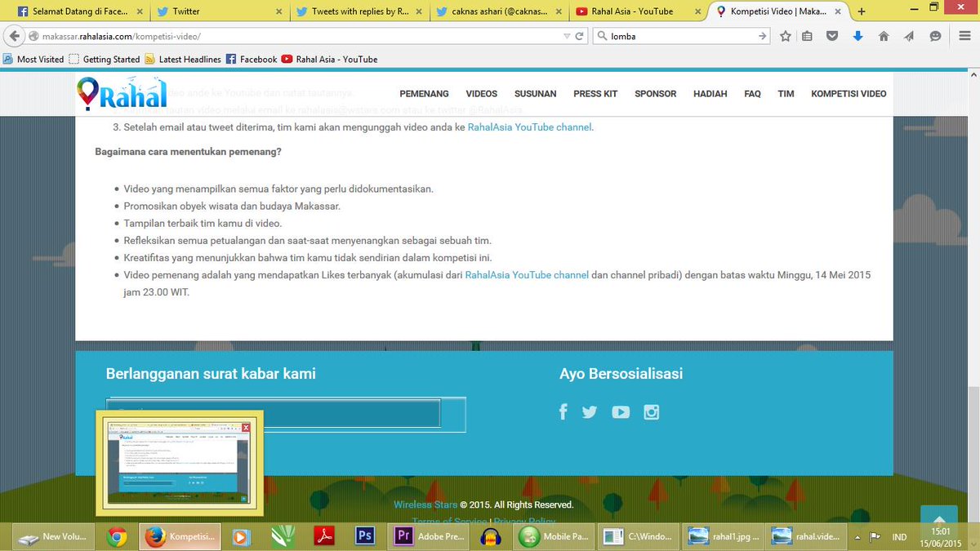Click the IND language indicator
980x551 pixels.
[x=899, y=537]
